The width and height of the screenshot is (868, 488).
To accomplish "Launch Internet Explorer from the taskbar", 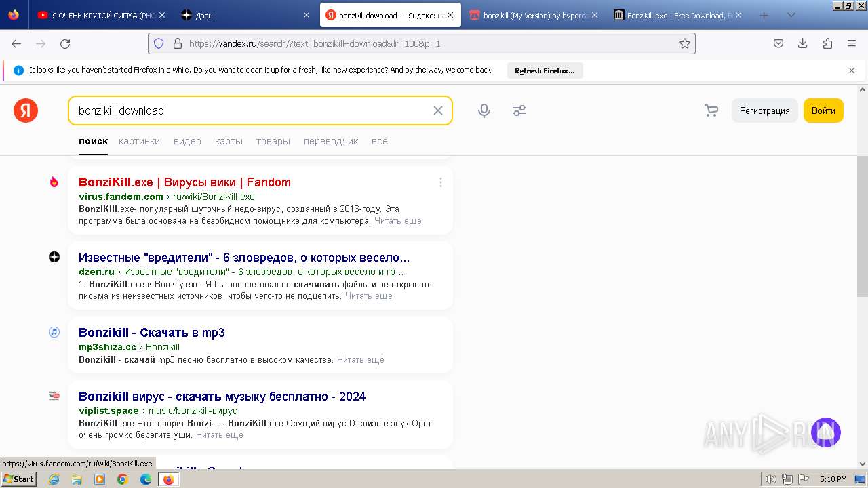I will coord(54,479).
